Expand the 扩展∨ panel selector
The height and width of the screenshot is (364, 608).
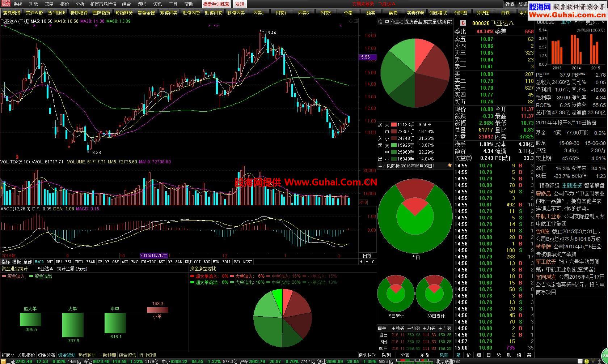[8, 355]
